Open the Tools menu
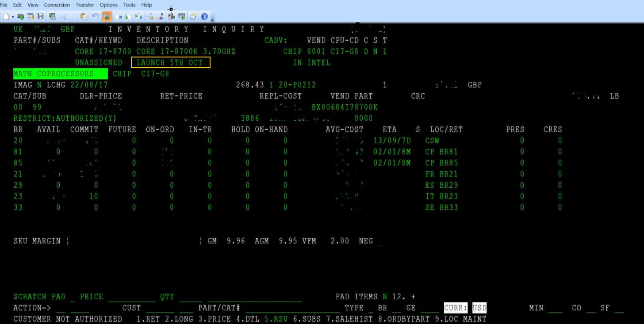644x324 pixels. [x=130, y=5]
